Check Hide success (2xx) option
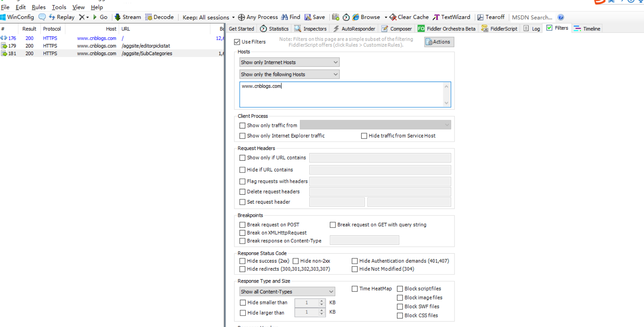The height and width of the screenshot is (327, 644). click(x=242, y=261)
